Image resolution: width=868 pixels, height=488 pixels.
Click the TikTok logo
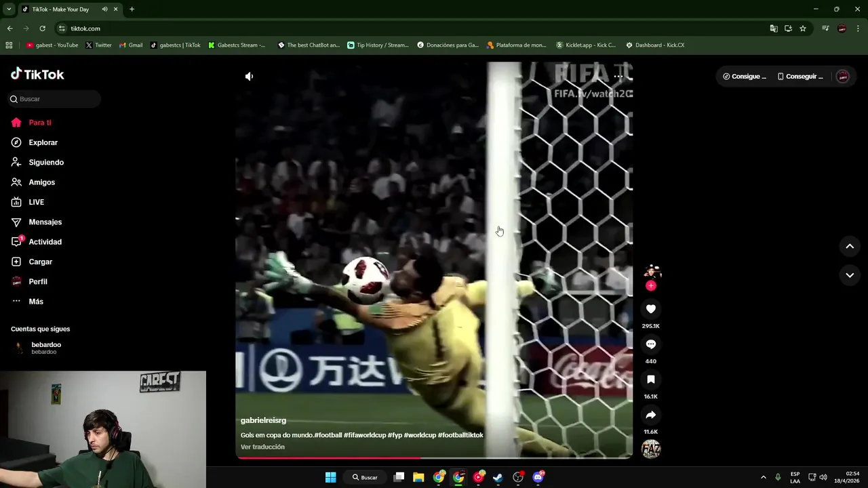click(37, 74)
